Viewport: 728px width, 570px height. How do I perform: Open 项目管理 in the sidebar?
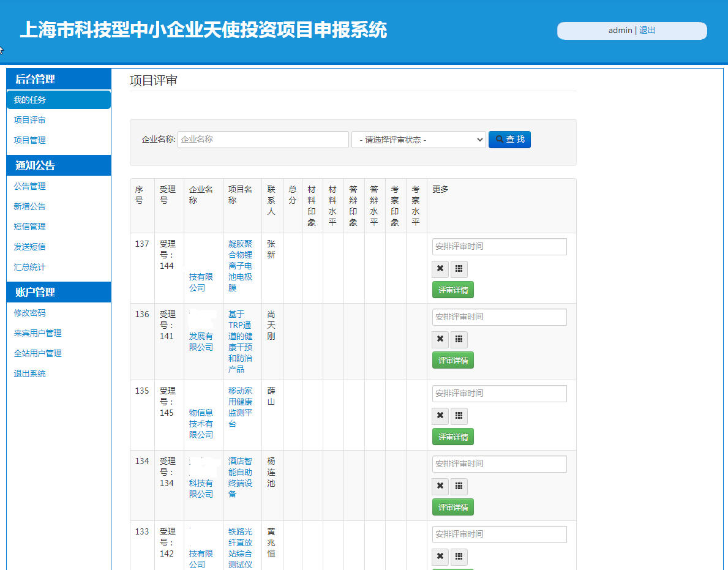pyautogui.click(x=30, y=140)
